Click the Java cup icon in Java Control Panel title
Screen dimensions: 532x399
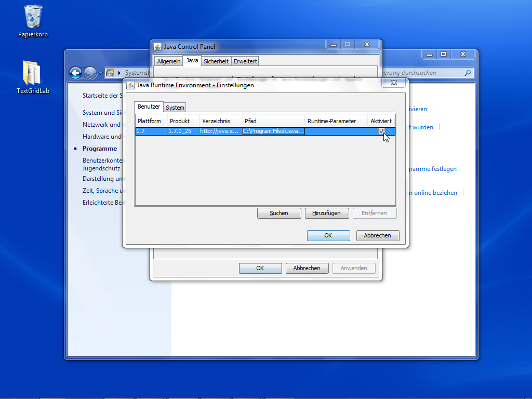(x=157, y=46)
